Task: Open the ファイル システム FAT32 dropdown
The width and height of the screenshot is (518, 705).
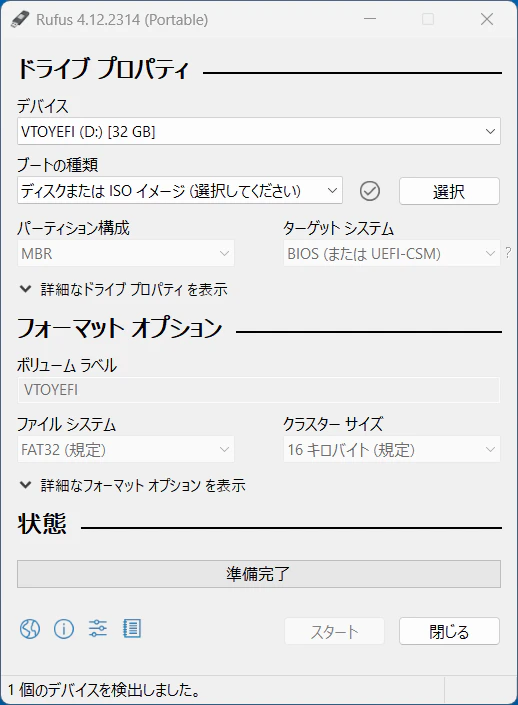Action: (125, 449)
